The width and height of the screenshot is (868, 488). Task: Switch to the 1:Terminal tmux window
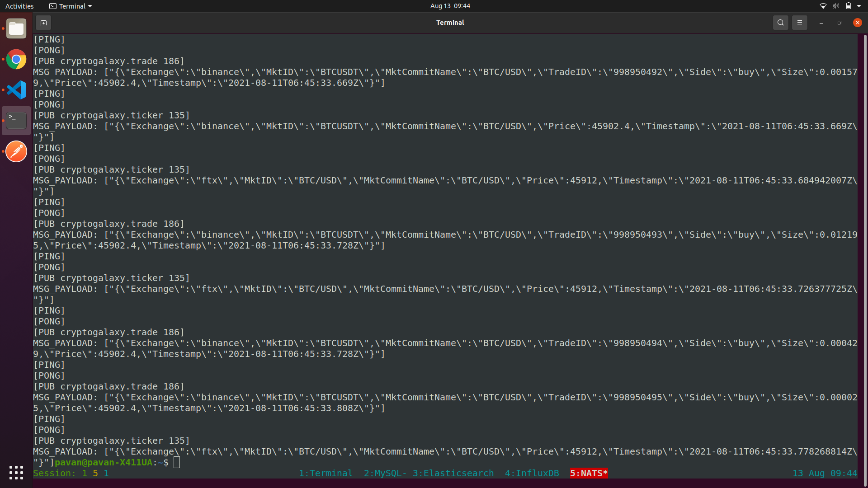click(x=325, y=473)
